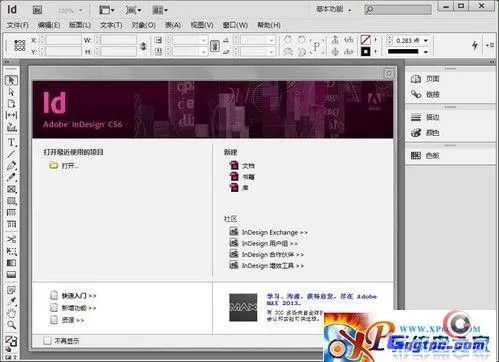The height and width of the screenshot is (362, 499).
Task: Click the search field in the top bar
Action: pyautogui.click(x=398, y=10)
